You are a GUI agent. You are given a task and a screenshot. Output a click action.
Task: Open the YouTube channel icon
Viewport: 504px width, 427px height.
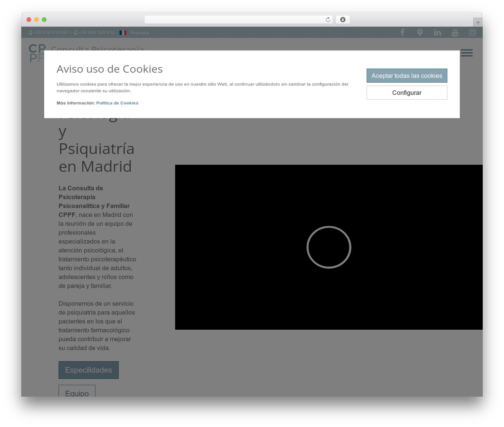455,32
